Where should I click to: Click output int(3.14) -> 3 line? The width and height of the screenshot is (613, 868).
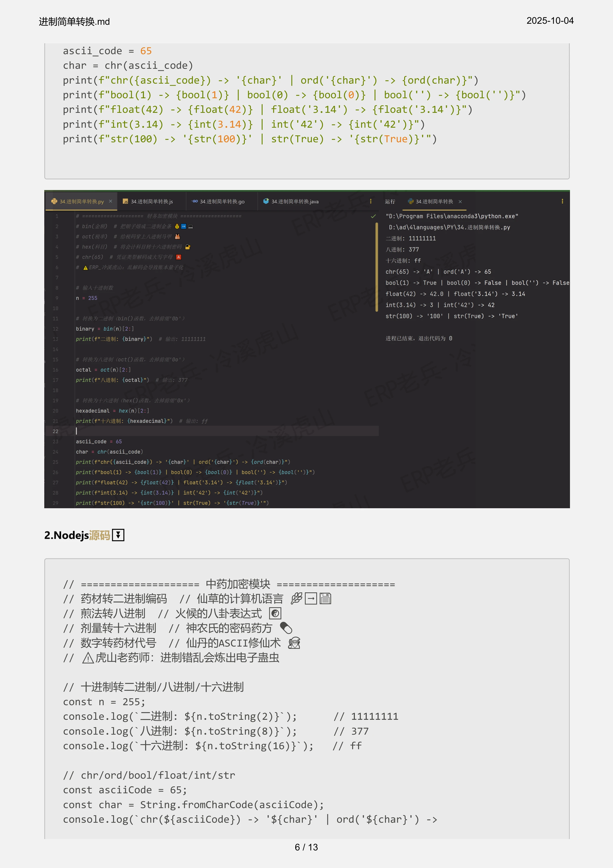click(440, 305)
